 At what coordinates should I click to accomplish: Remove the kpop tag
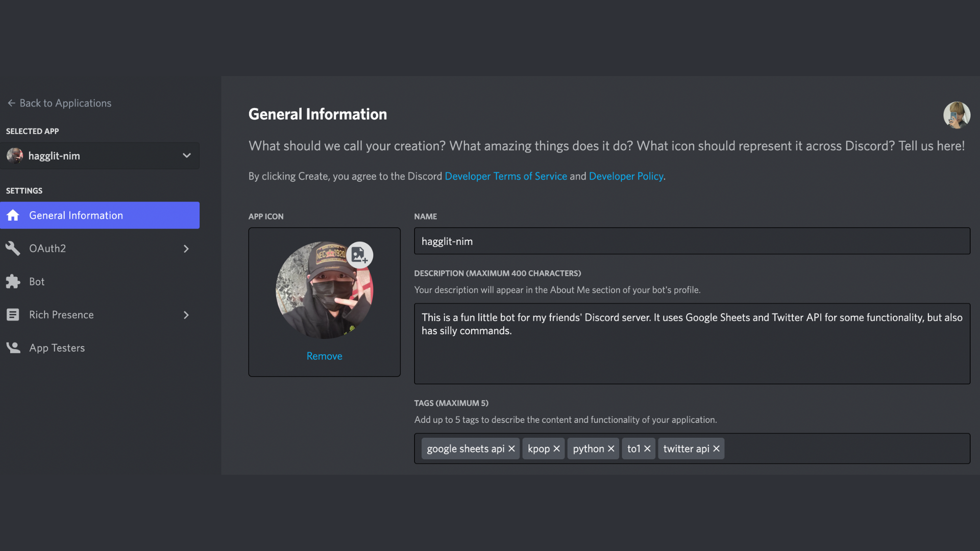point(556,449)
